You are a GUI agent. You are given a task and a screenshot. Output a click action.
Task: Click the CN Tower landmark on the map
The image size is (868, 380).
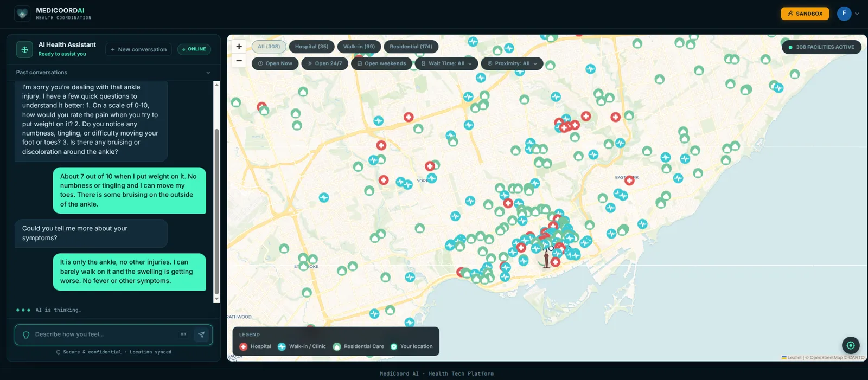click(547, 258)
